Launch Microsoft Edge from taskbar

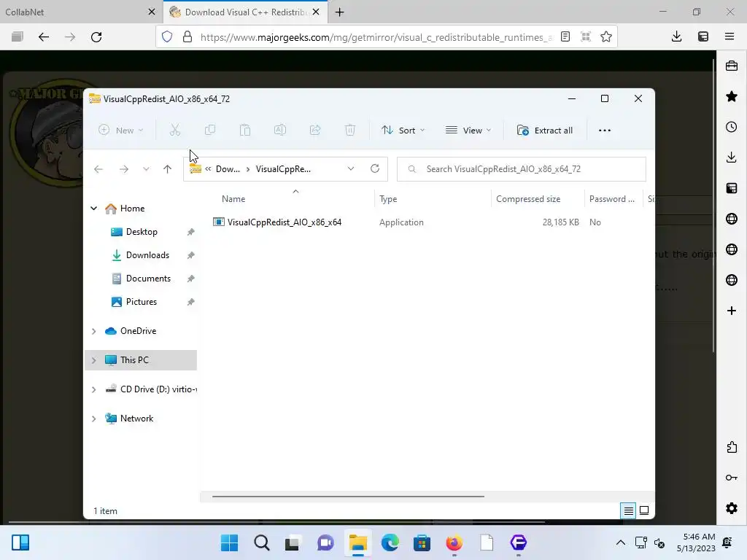point(390,542)
